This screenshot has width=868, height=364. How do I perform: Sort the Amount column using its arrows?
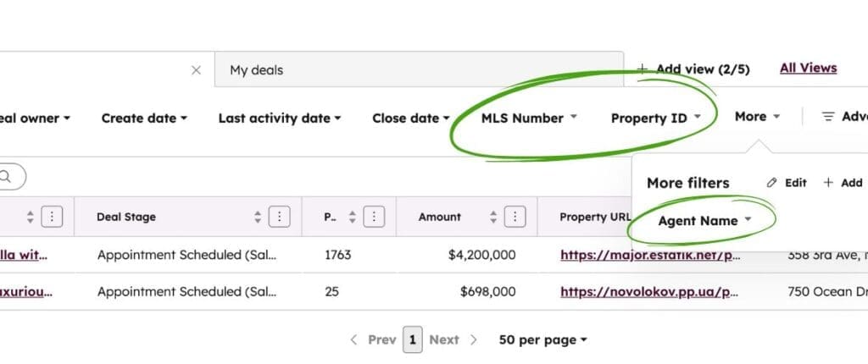coord(492,217)
